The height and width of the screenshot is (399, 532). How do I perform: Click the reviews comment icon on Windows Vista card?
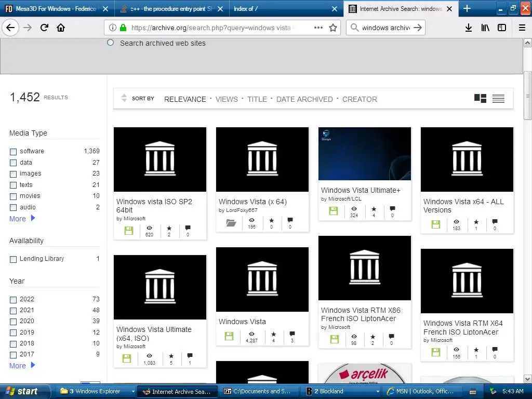tap(292, 334)
